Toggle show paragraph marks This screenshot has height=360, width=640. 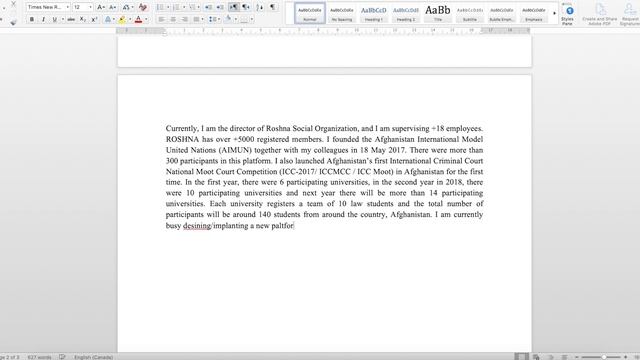272,7
